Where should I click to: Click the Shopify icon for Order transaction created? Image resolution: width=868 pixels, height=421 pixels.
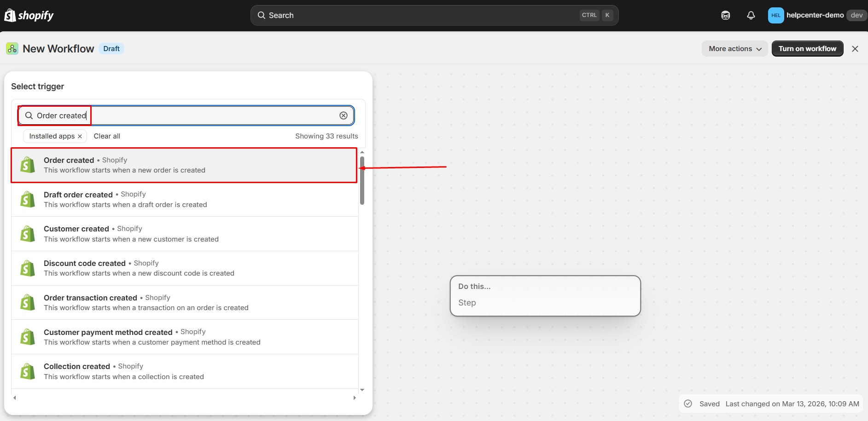point(28,302)
